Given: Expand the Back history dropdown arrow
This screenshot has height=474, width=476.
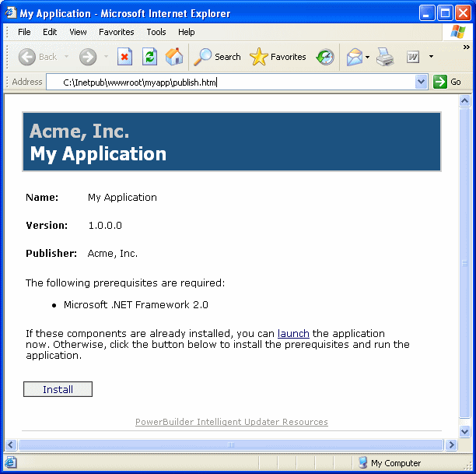Looking at the screenshot, I should point(66,57).
